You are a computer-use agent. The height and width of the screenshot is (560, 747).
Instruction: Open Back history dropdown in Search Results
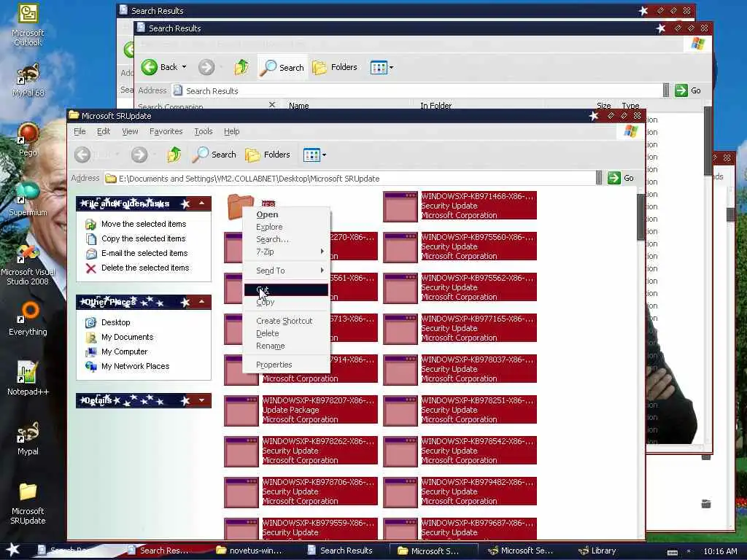tap(185, 67)
